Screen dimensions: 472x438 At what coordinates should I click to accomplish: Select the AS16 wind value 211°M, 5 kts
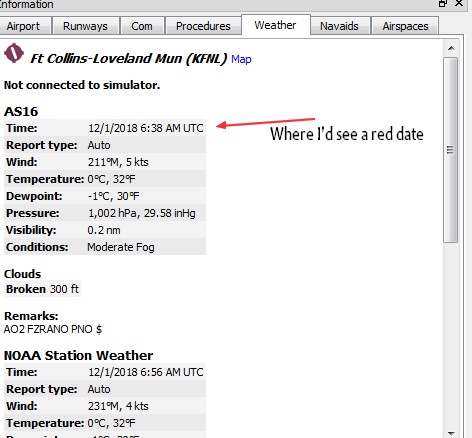[x=118, y=162]
